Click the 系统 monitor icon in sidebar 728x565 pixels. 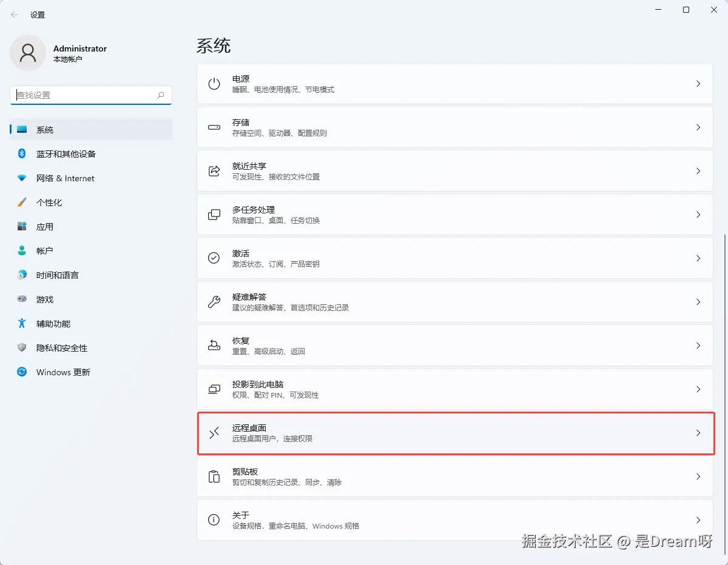click(22, 130)
